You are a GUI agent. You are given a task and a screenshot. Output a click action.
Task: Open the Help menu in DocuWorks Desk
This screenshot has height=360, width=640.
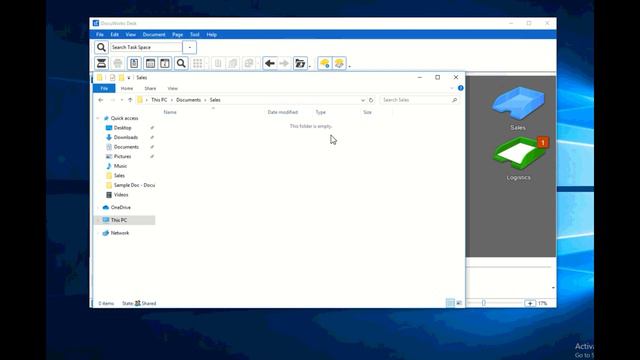[211, 35]
